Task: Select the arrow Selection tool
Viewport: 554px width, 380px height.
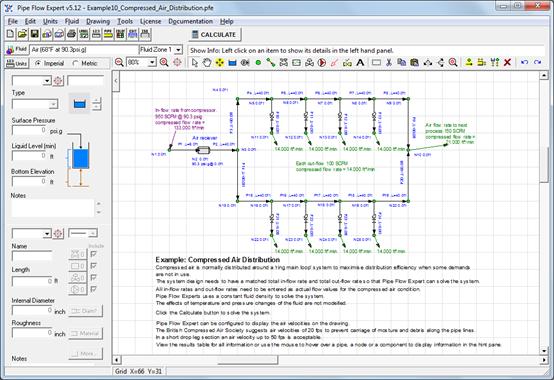Action: point(195,63)
